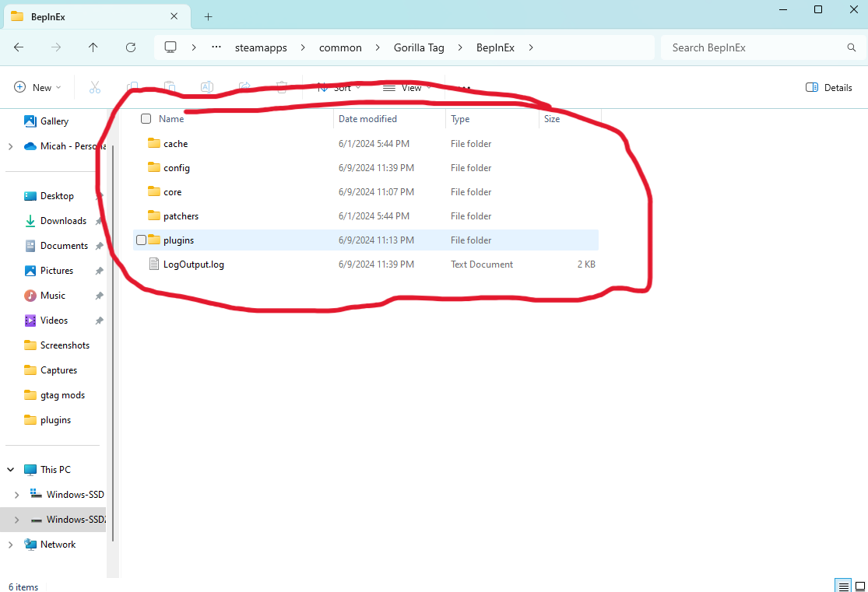Image resolution: width=868 pixels, height=592 pixels.
Task: Open Desktop in quick access
Action: pos(57,196)
